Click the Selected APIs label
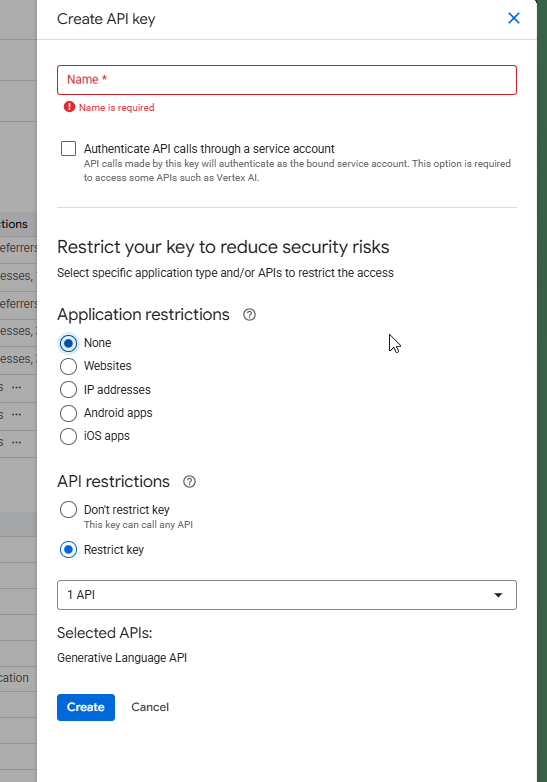 [105, 633]
